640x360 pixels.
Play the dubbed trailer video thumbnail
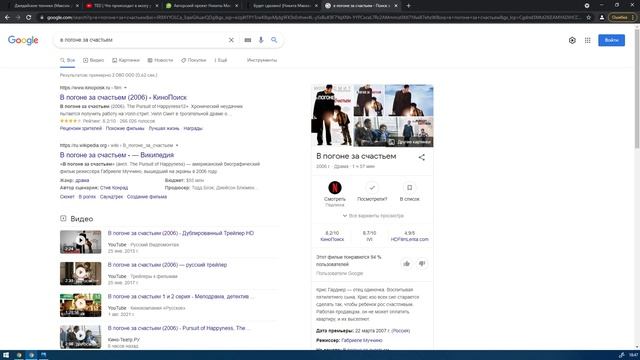click(80, 242)
